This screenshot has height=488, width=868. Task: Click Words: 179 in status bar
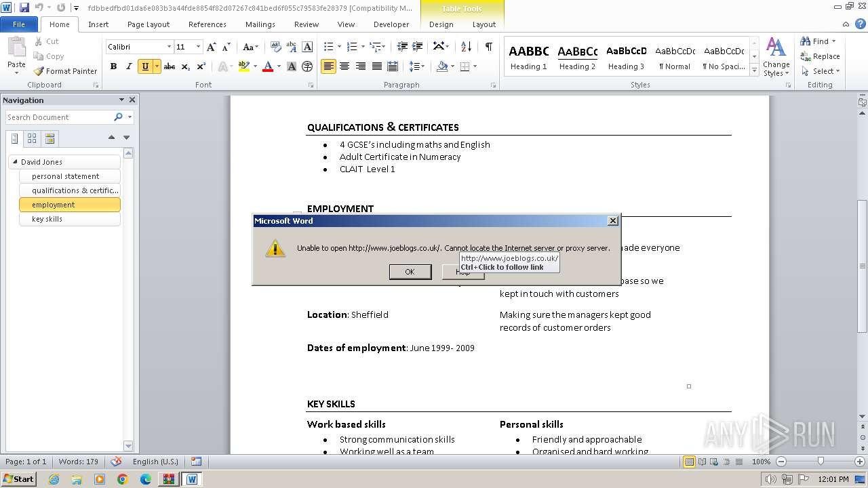(79, 462)
